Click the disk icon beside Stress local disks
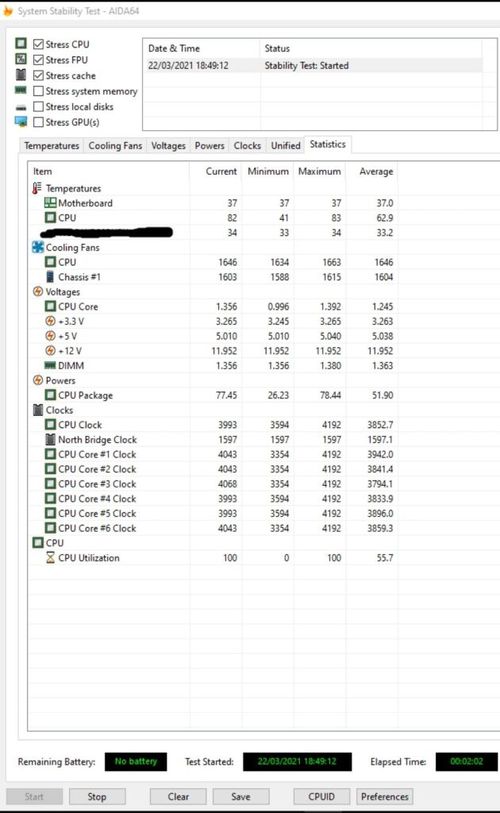Screen dimensions: 500x813 click(x=21, y=107)
